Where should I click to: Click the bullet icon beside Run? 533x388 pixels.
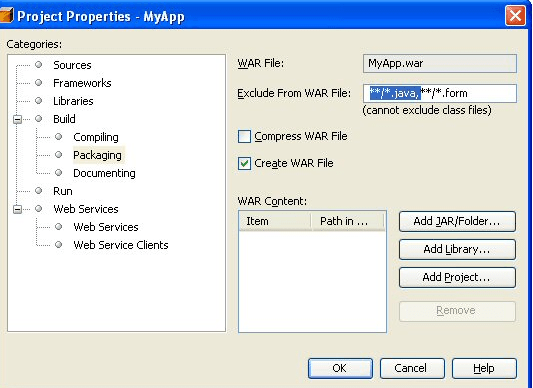(39, 191)
